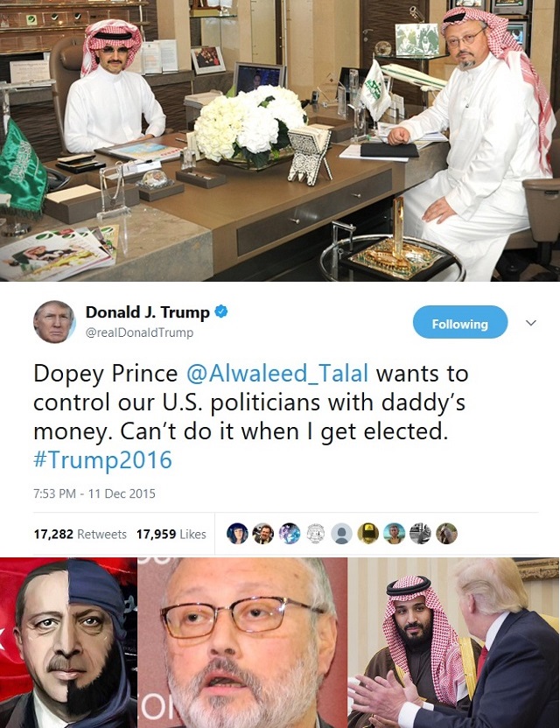This screenshot has height=728, width=560.
Task: Open the tweet author's round profile picture
Action: coord(54,322)
